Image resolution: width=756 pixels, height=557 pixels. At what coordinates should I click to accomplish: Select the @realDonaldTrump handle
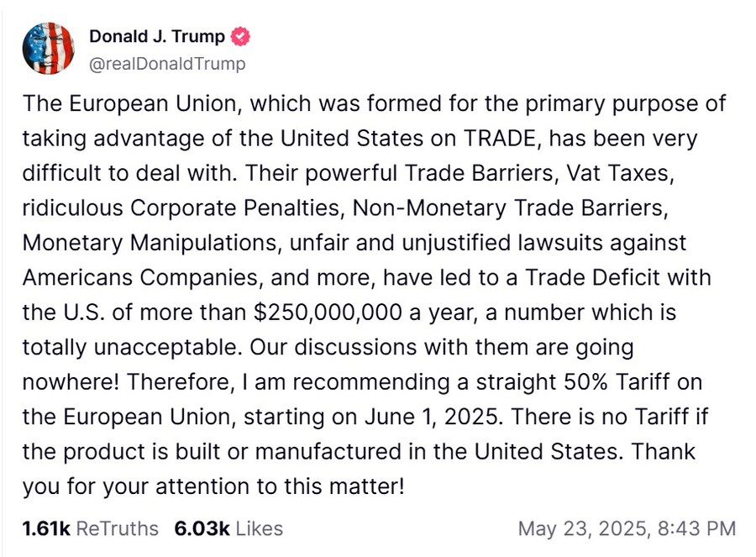pyautogui.click(x=167, y=64)
